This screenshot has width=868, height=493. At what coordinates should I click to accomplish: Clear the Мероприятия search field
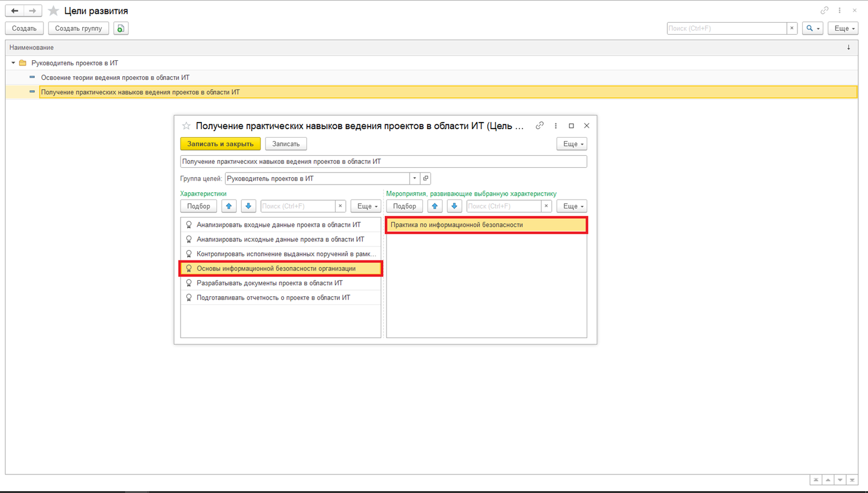(547, 206)
